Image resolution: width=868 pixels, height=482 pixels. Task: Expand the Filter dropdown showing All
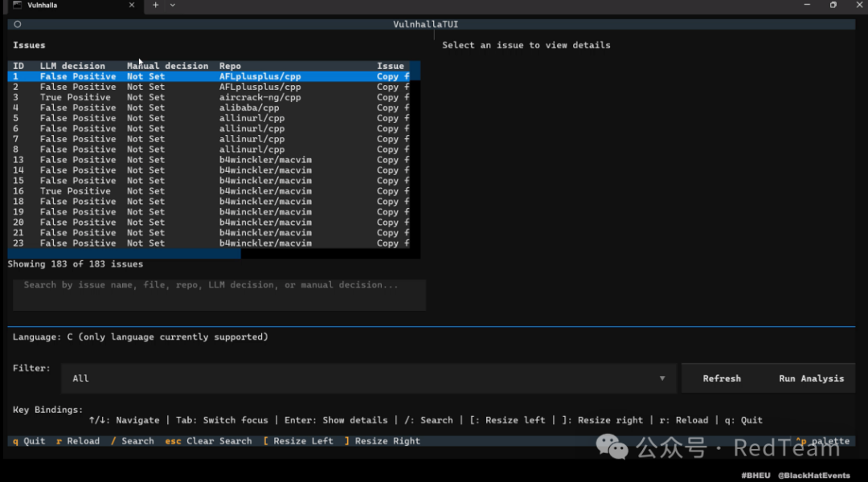click(661, 378)
